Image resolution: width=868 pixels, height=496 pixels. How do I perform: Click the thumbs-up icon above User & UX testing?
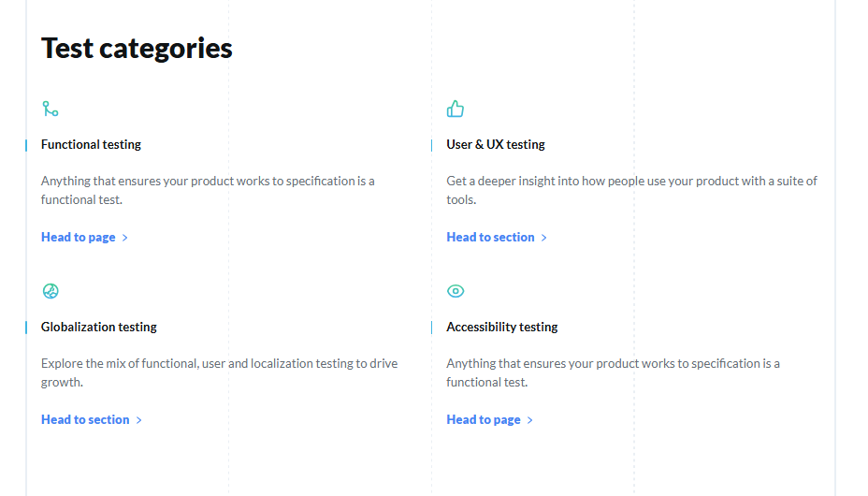(x=456, y=109)
